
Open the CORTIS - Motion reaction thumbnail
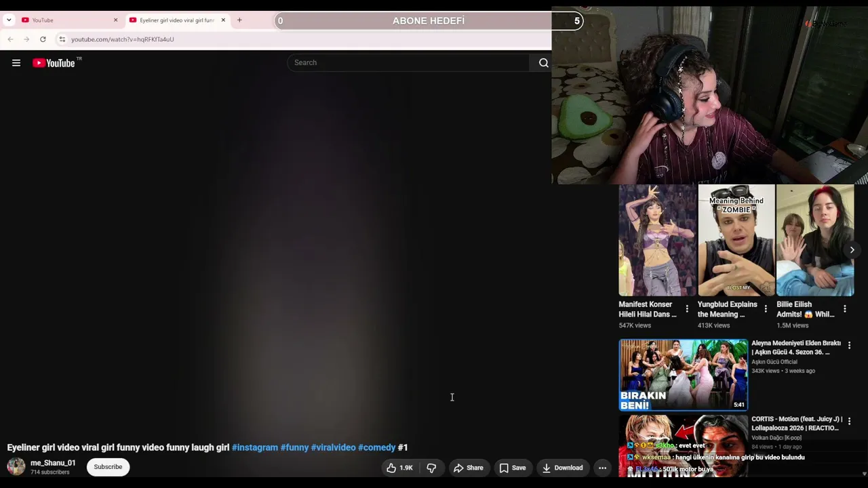click(683, 446)
